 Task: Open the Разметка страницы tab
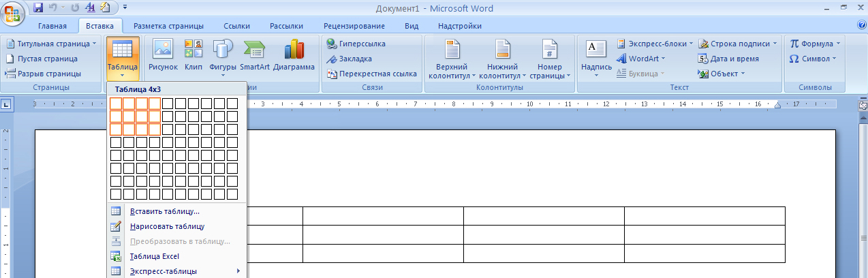click(x=168, y=26)
